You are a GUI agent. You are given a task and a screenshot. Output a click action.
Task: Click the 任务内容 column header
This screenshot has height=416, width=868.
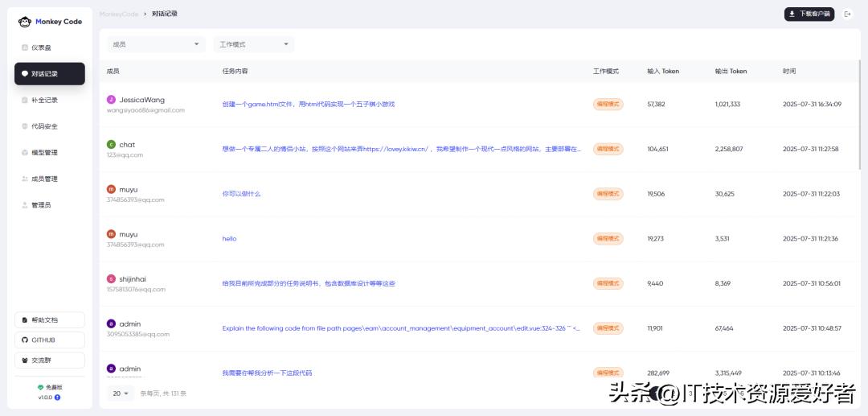(x=235, y=72)
